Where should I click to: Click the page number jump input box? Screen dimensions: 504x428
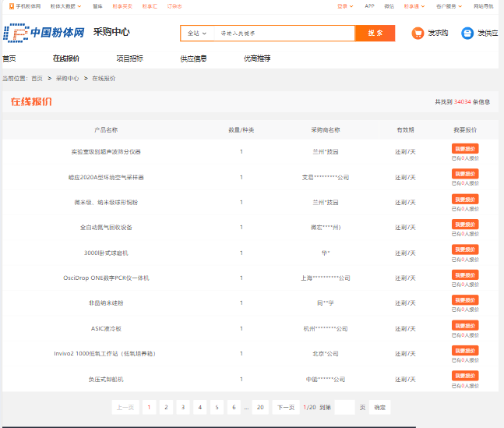click(344, 407)
